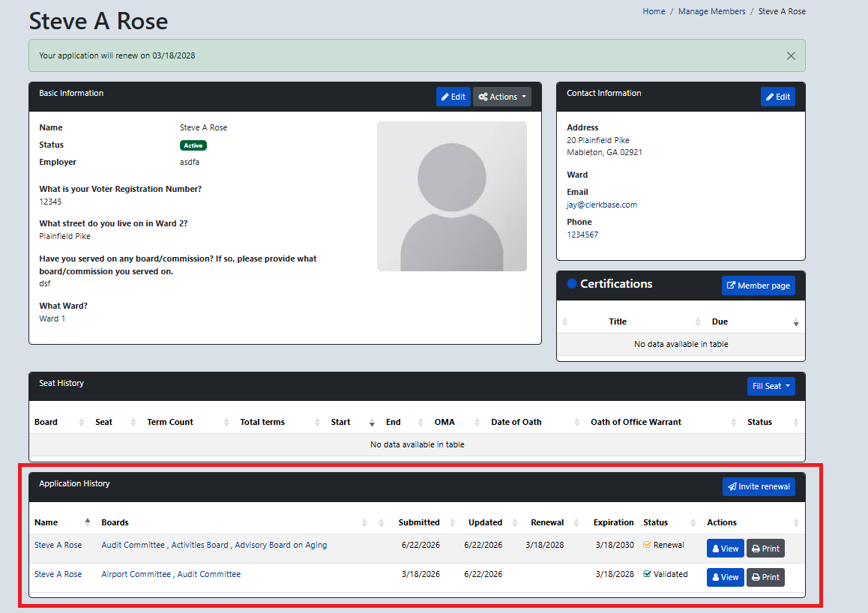Click the 3/18/2030 expiration date

pyautogui.click(x=615, y=545)
